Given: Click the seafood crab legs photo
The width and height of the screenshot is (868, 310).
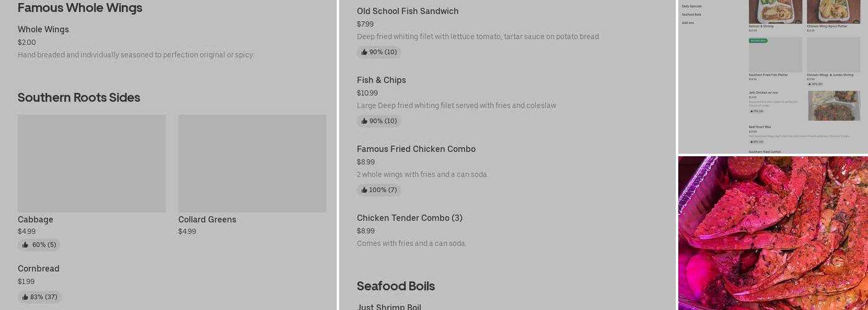Looking at the screenshot, I should click(x=773, y=233).
